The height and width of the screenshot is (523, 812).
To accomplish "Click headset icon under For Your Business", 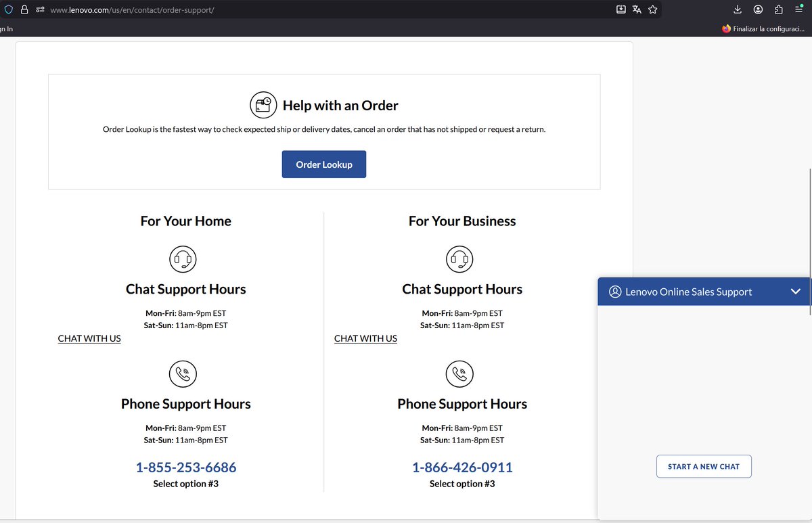I will pyautogui.click(x=459, y=258).
